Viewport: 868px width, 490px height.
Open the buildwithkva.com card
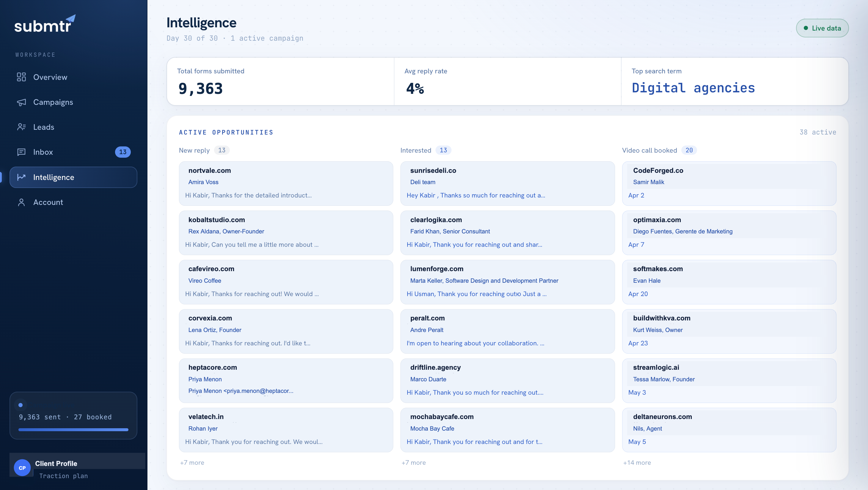click(729, 331)
